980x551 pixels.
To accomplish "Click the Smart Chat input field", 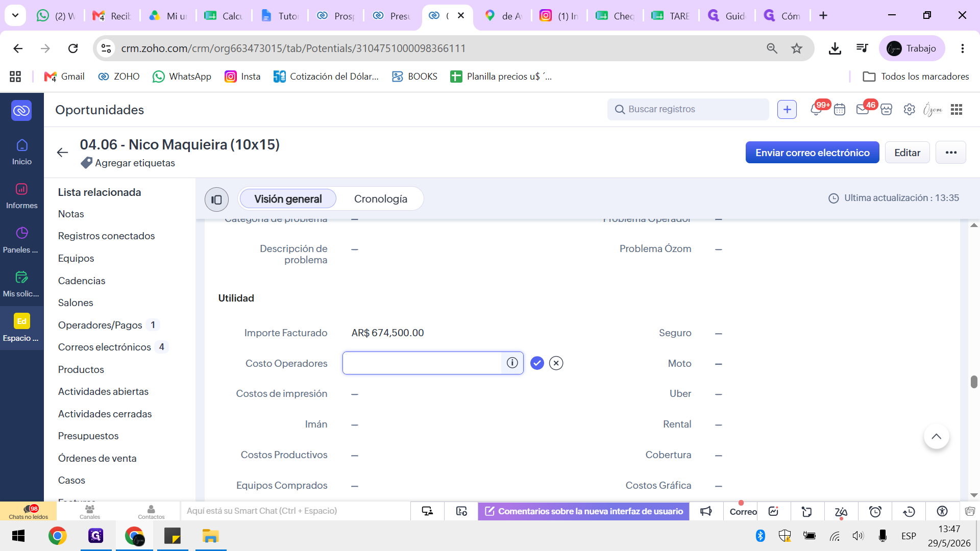I will pyautogui.click(x=295, y=511).
